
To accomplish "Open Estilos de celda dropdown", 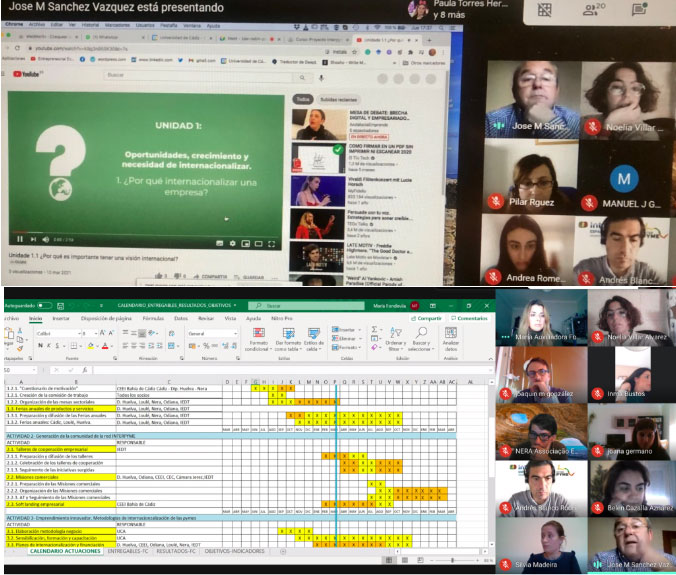I will [313, 339].
